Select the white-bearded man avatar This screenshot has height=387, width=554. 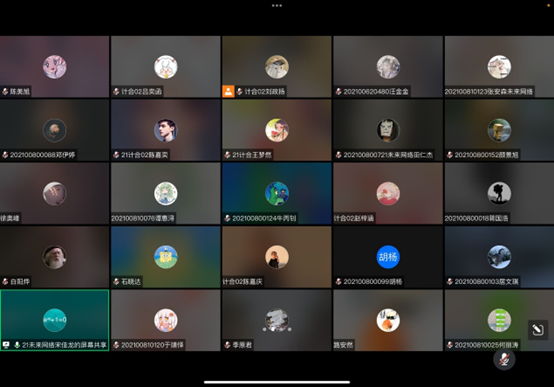(54, 257)
